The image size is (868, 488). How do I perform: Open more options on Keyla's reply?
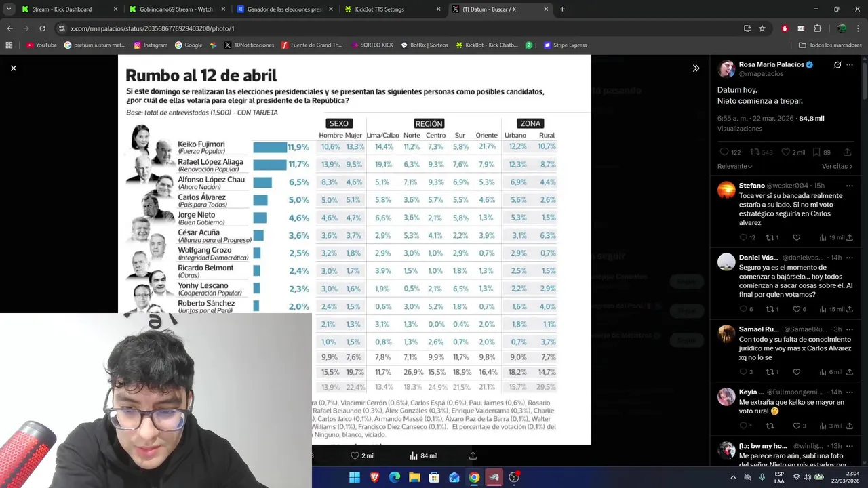pos(850,392)
